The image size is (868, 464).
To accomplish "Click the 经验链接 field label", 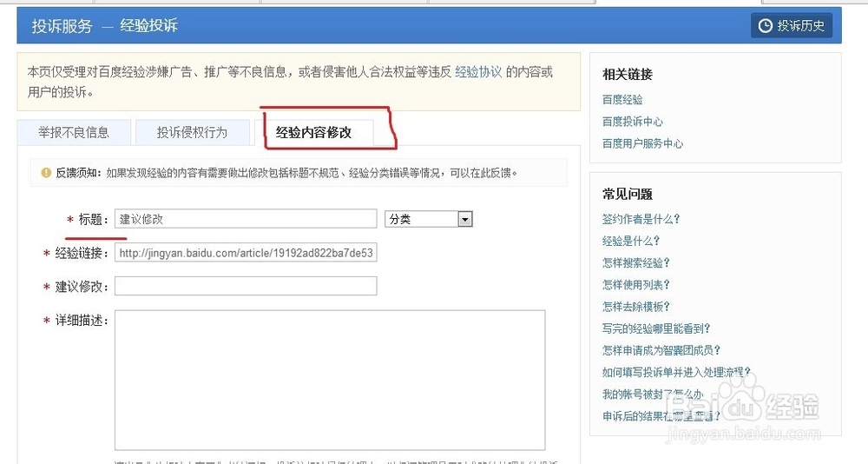I will tap(82, 254).
